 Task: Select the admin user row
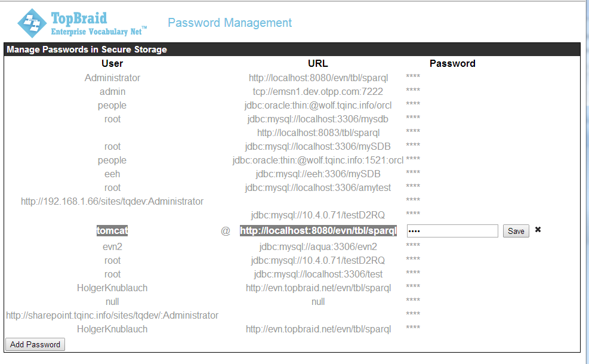(112, 91)
